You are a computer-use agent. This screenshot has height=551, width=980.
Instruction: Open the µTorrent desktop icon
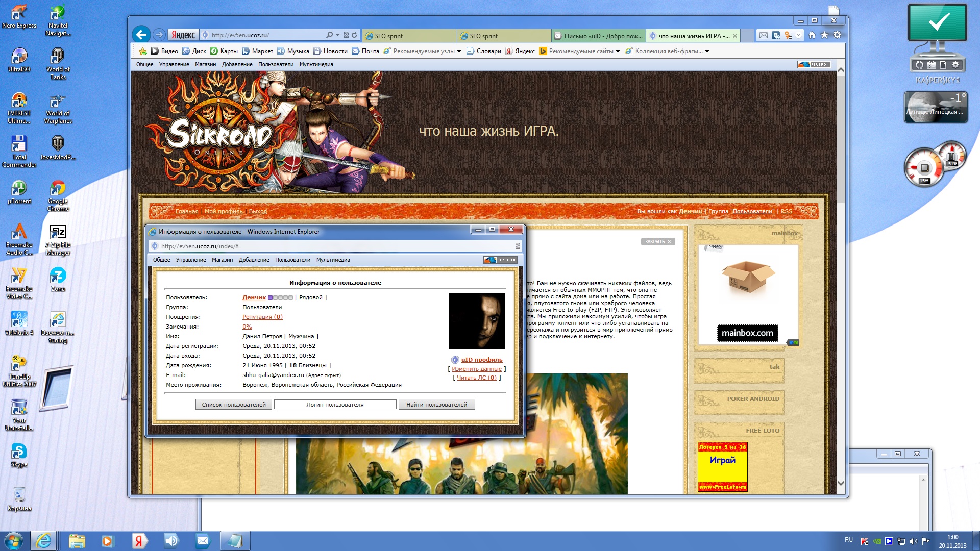click(19, 192)
